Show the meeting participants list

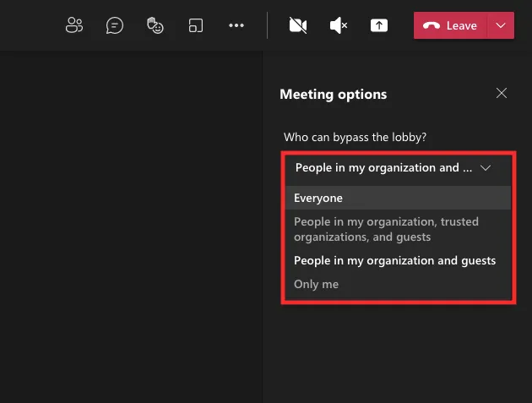tap(74, 25)
